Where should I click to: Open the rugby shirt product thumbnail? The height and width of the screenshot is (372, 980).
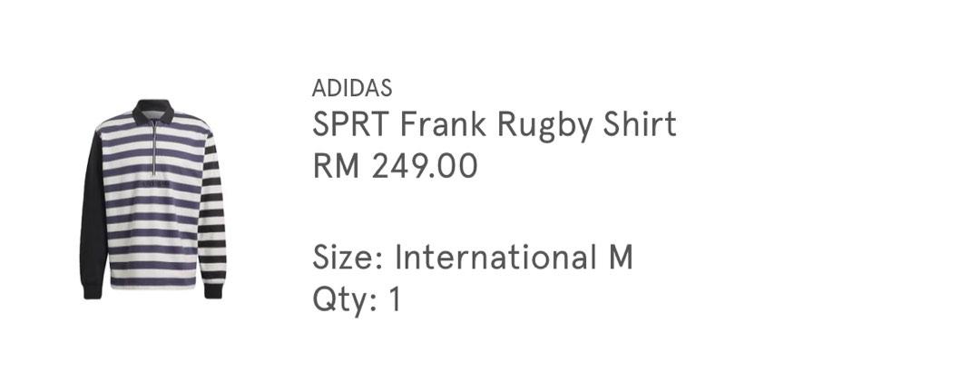(153, 199)
